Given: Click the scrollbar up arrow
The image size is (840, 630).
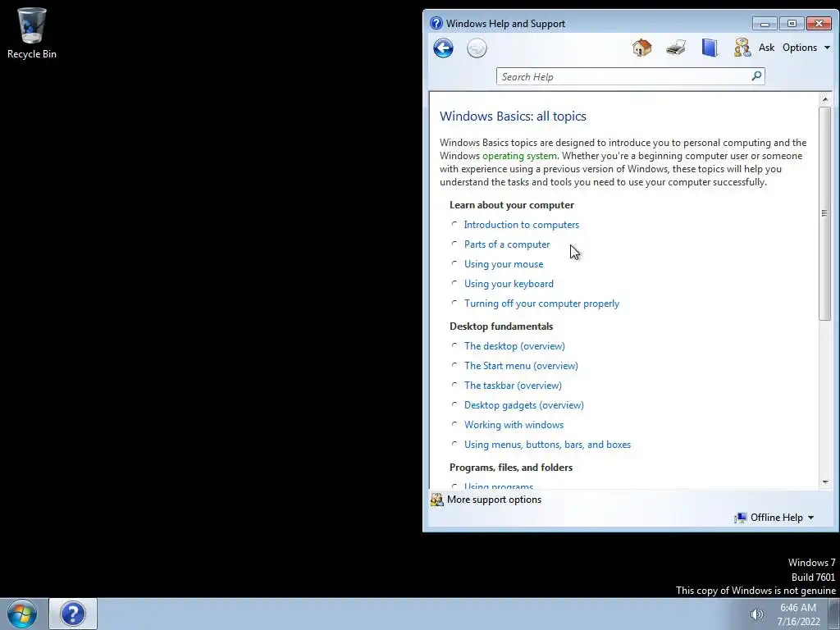Looking at the screenshot, I should (825, 99).
